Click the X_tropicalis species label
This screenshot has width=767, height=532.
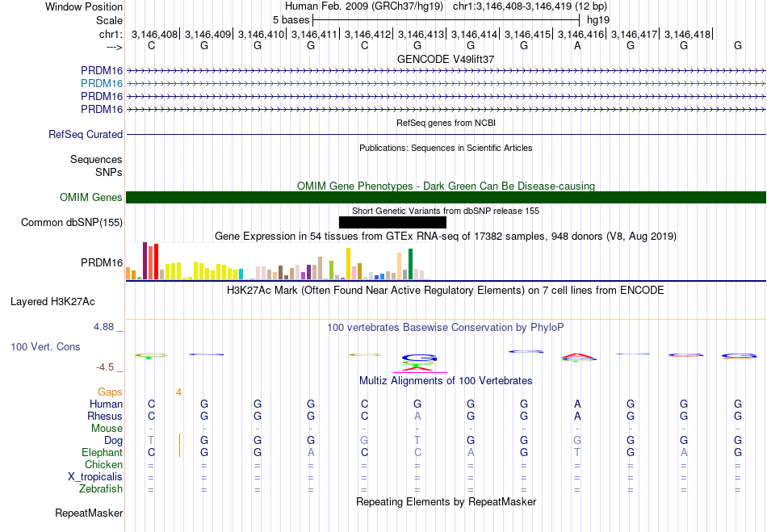[x=95, y=477]
